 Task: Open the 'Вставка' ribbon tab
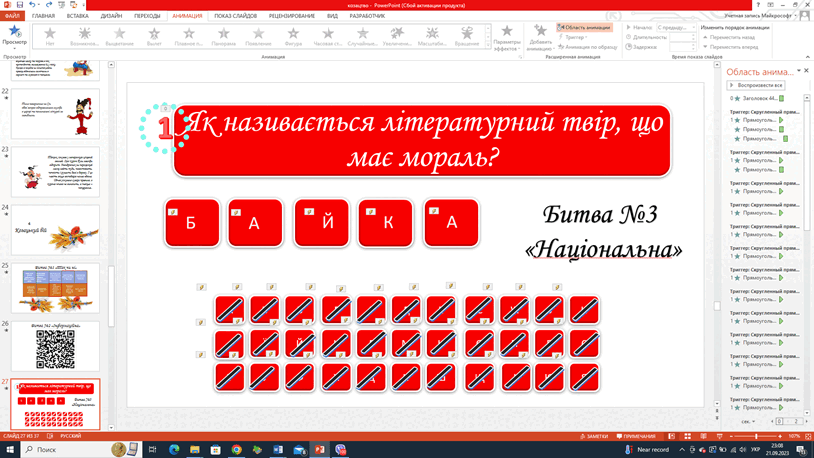77,16
